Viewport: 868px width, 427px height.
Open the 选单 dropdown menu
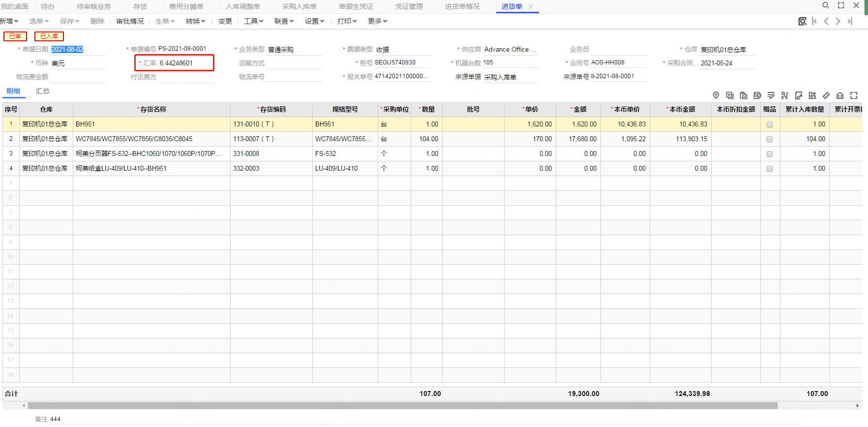click(39, 21)
